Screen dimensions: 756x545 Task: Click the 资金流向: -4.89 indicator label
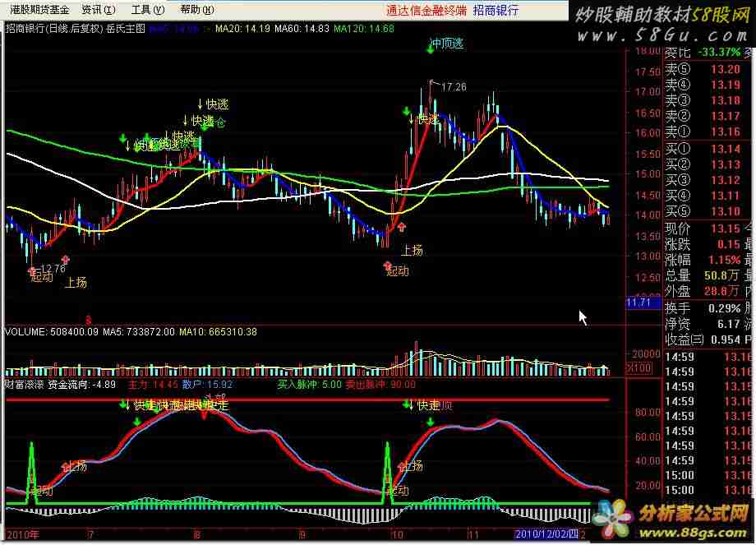[x=81, y=385]
